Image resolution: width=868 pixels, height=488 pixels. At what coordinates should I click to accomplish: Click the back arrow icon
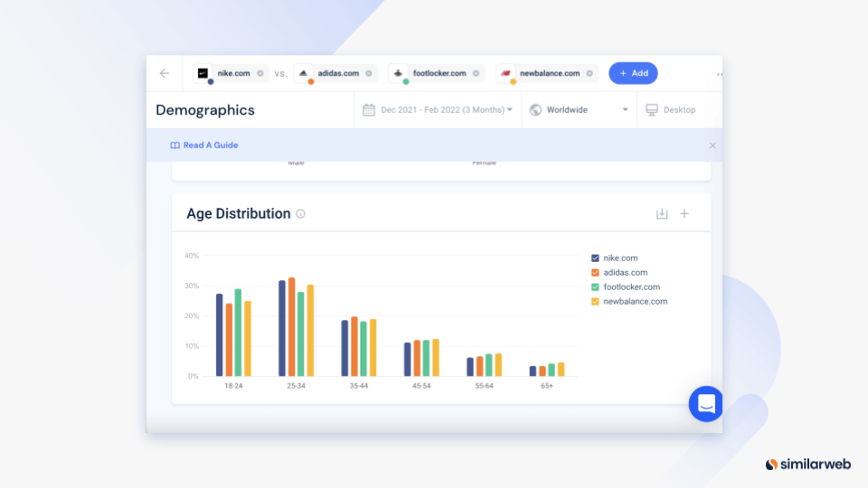coord(165,73)
